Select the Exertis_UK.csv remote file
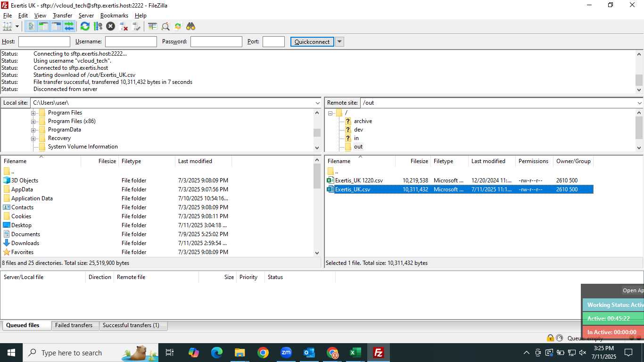 459,189
